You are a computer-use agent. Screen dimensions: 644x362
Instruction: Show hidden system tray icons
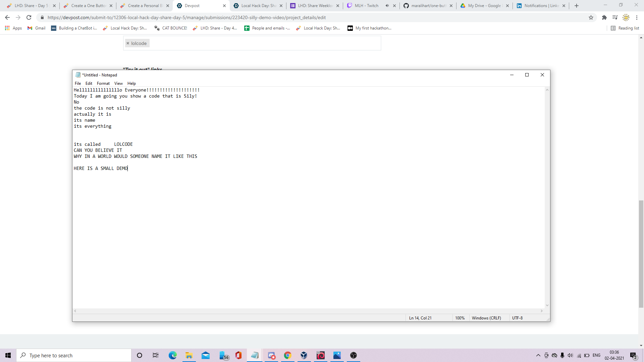click(538, 355)
